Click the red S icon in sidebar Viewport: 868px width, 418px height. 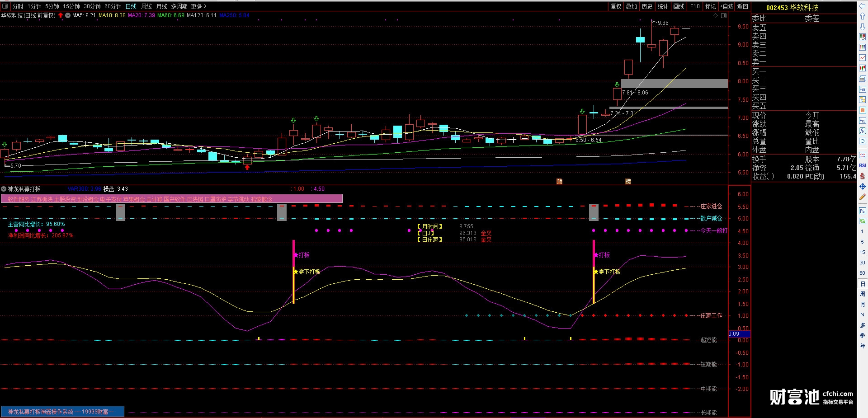click(x=862, y=176)
